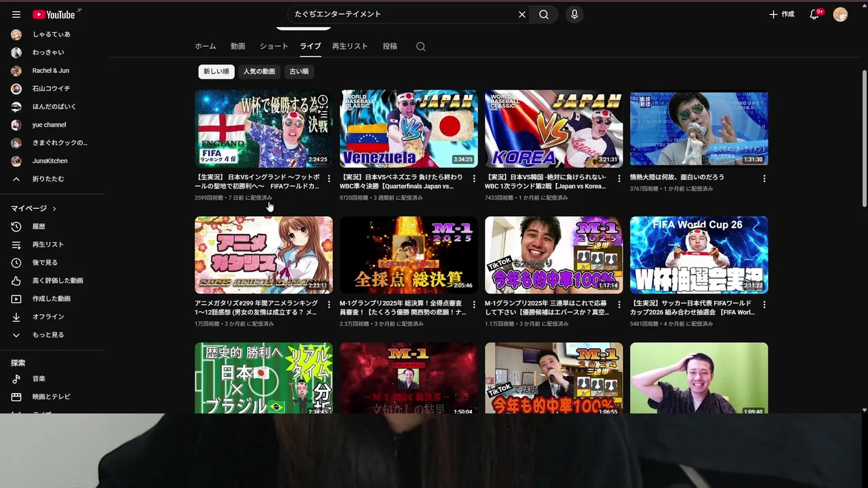Open yue channel avatar
Screen dimensions: 868x488
click(x=16, y=125)
